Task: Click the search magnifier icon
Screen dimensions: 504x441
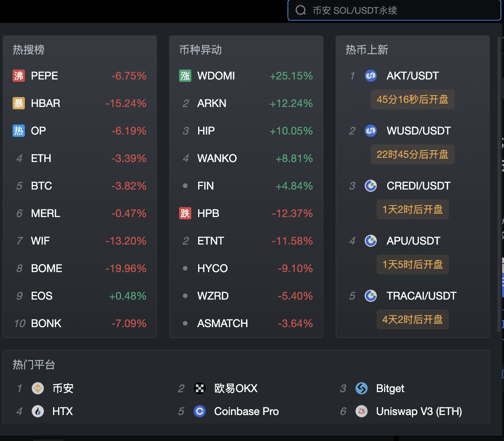Action: [x=301, y=10]
